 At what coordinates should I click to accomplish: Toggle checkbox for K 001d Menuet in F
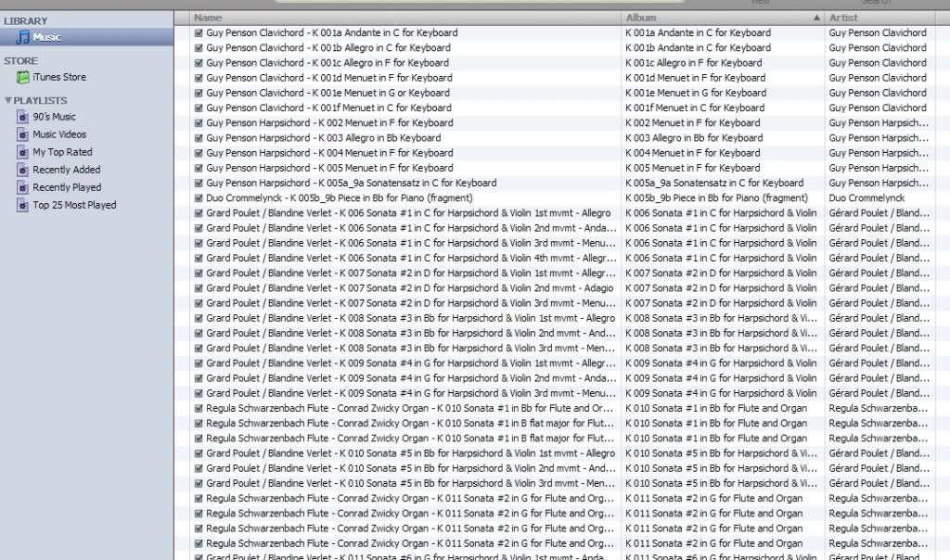(199, 78)
